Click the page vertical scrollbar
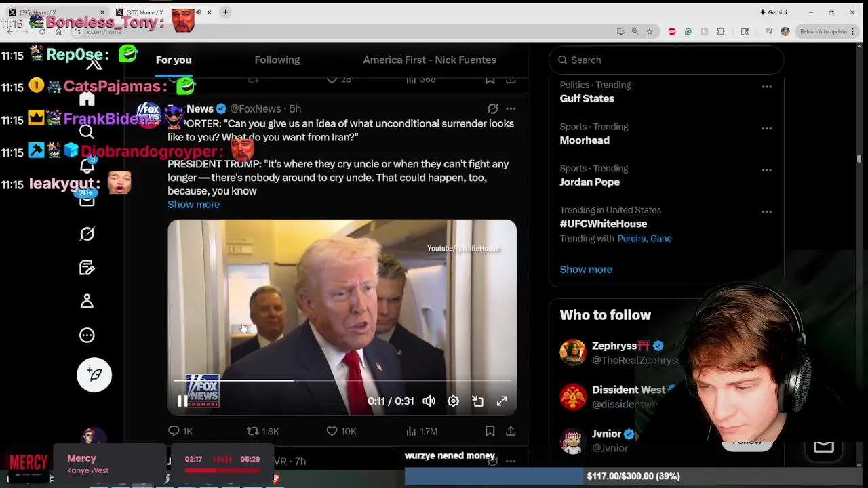The image size is (868, 488). [859, 159]
